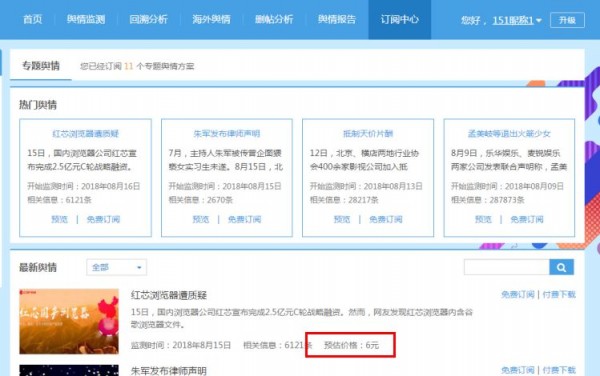This screenshot has width=600, height=376.
Task: Select 海外舆情 in the top navigation
Action: [211, 19]
